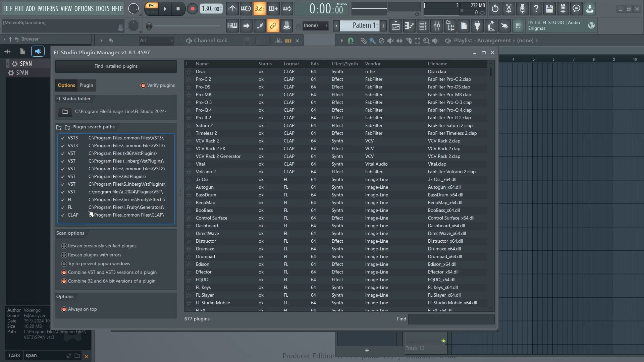
Task: Click the plugin Find search field
Action: (451, 319)
